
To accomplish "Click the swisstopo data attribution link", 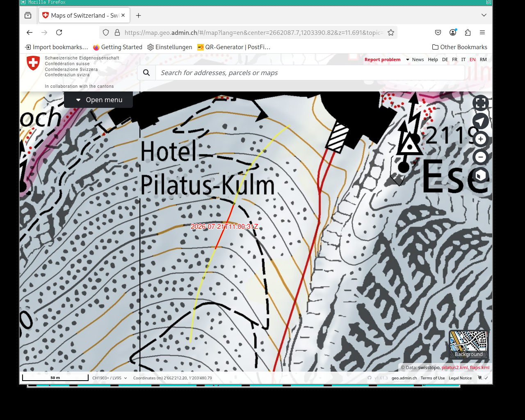I will pos(429,367).
